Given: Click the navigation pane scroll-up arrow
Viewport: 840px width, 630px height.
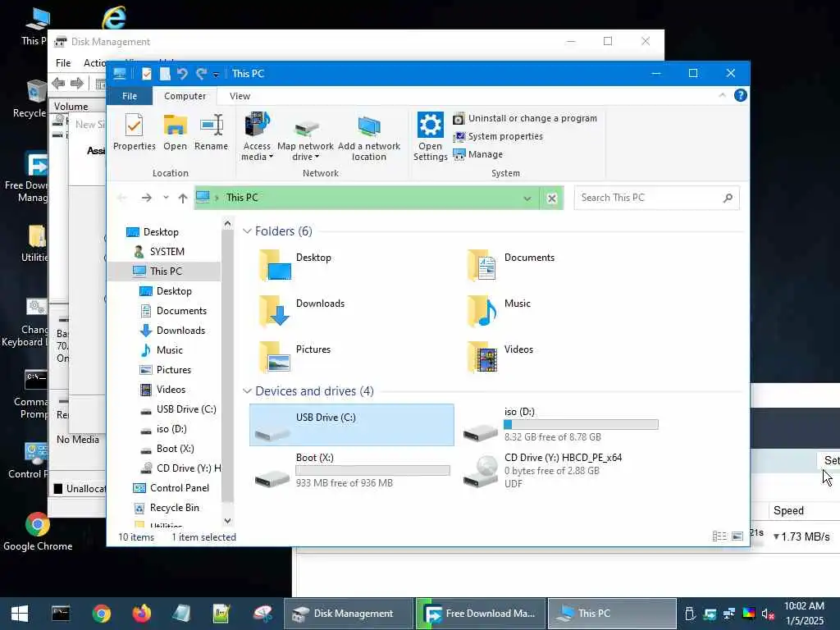Looking at the screenshot, I should (227, 224).
